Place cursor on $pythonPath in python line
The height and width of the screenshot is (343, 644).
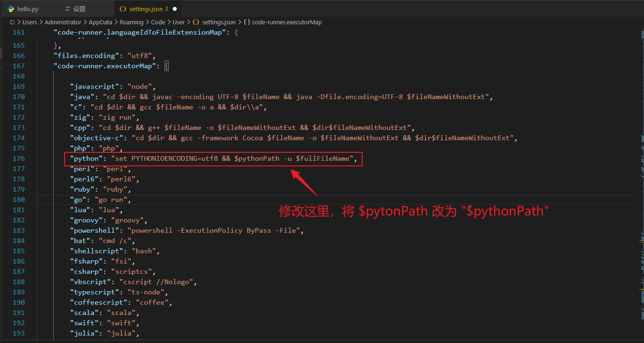click(x=257, y=158)
